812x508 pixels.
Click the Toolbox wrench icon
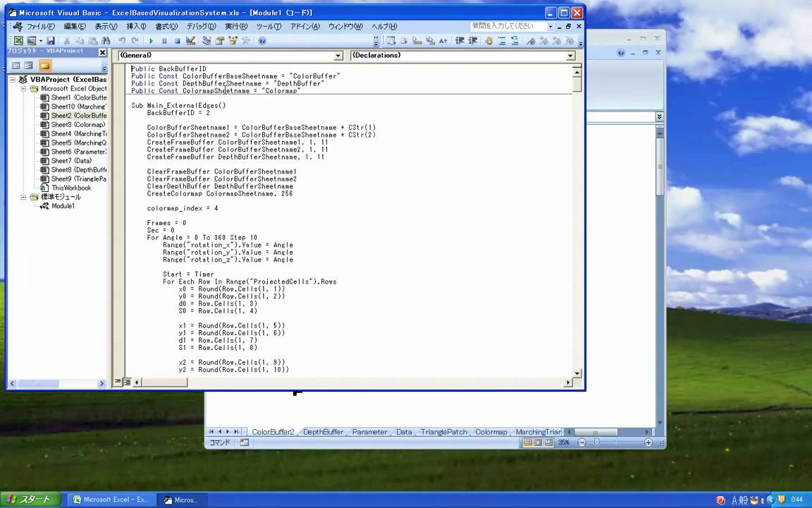tap(246, 40)
